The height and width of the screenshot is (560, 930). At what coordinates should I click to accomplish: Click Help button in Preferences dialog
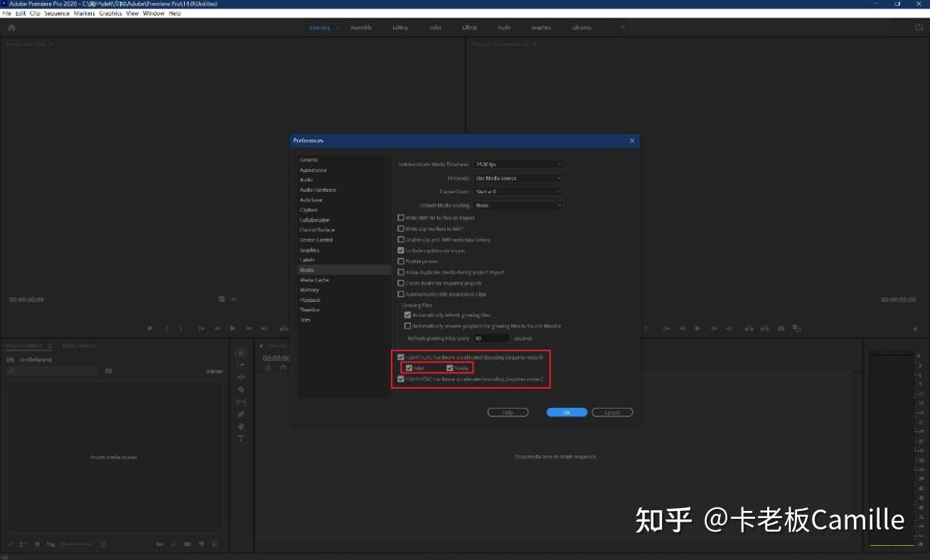click(x=508, y=412)
